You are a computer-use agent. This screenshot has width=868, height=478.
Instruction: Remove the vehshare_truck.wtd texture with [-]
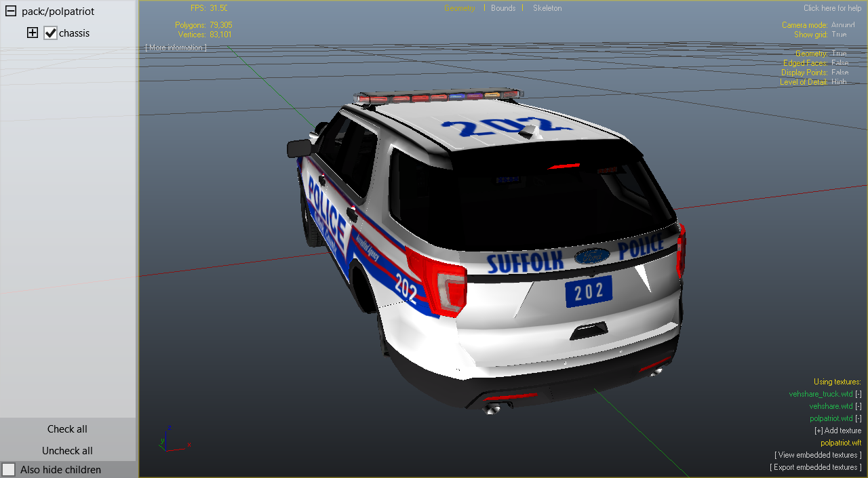tap(859, 394)
